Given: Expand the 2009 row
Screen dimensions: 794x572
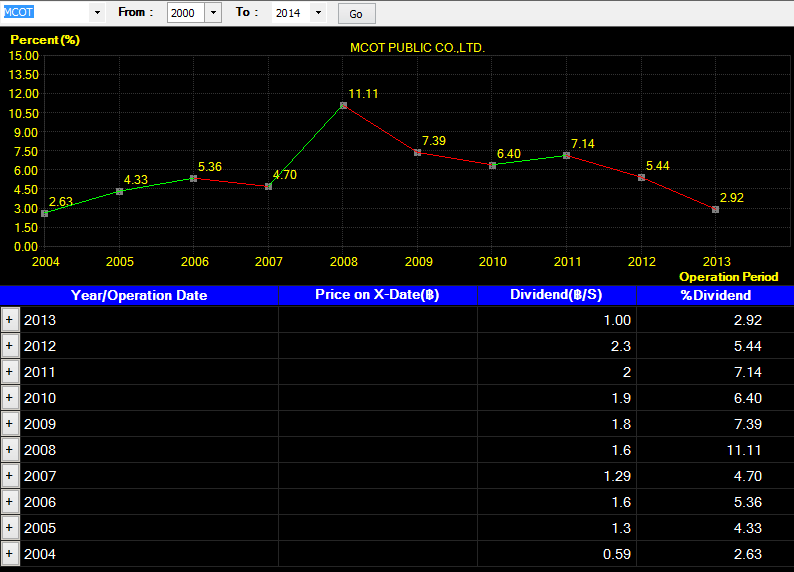Looking at the screenshot, I should point(10,424).
